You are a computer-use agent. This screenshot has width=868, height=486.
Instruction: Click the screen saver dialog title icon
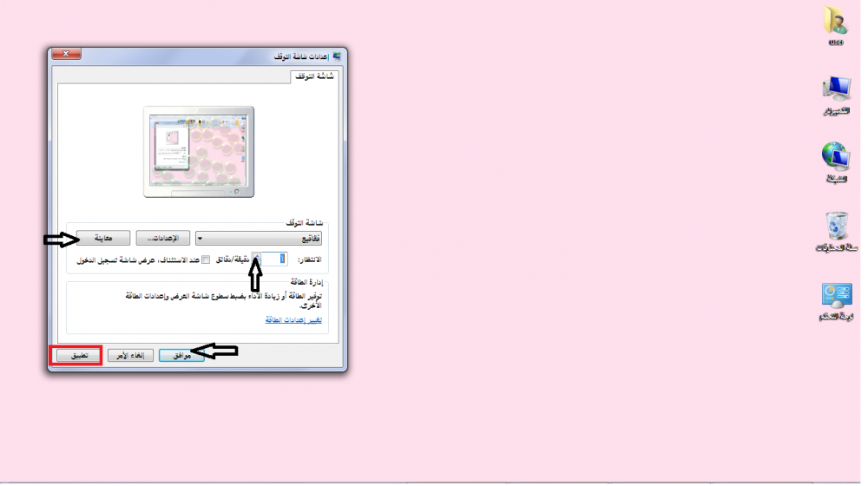point(338,56)
